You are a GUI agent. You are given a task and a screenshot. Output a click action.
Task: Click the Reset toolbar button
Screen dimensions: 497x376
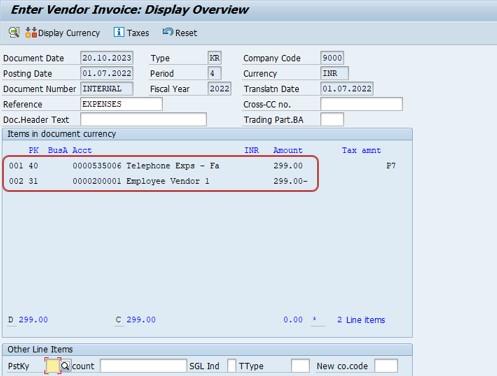coord(180,33)
